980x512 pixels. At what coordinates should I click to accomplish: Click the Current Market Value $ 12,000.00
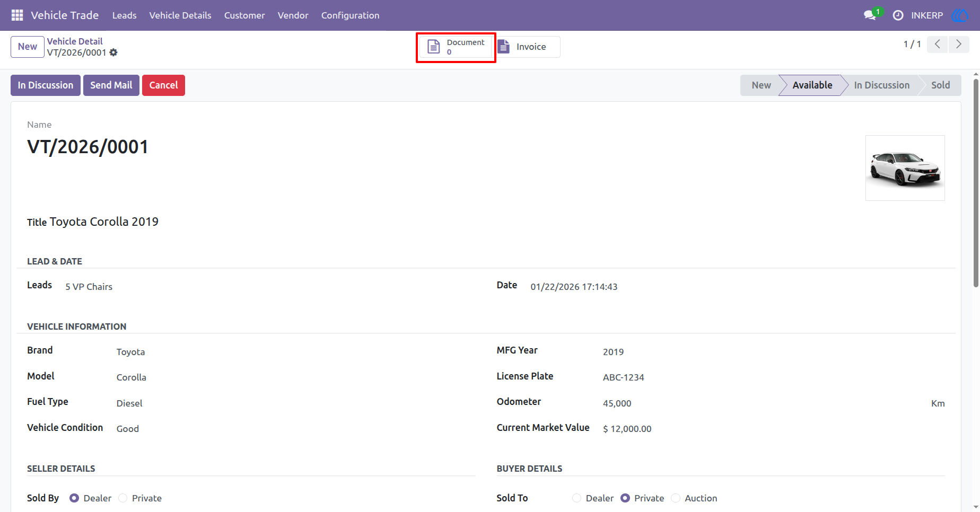point(627,429)
